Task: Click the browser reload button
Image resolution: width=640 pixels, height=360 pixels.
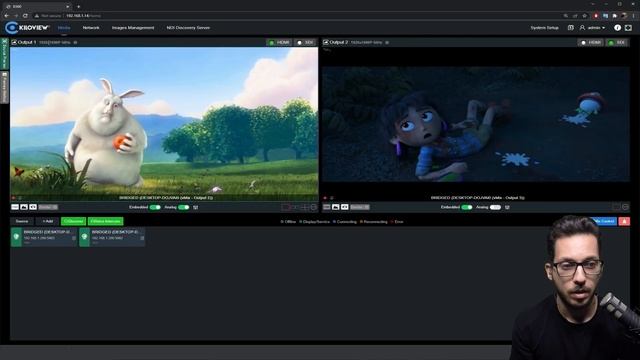Action: pyautogui.click(x=25, y=16)
